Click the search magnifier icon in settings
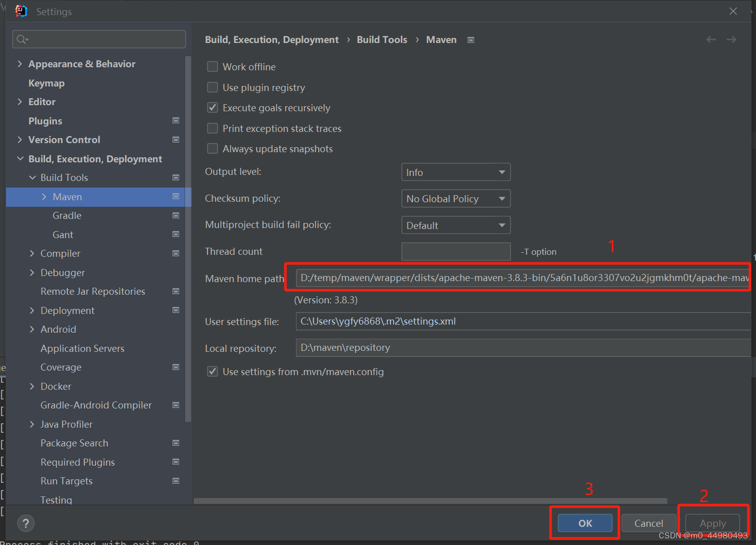 (22, 39)
